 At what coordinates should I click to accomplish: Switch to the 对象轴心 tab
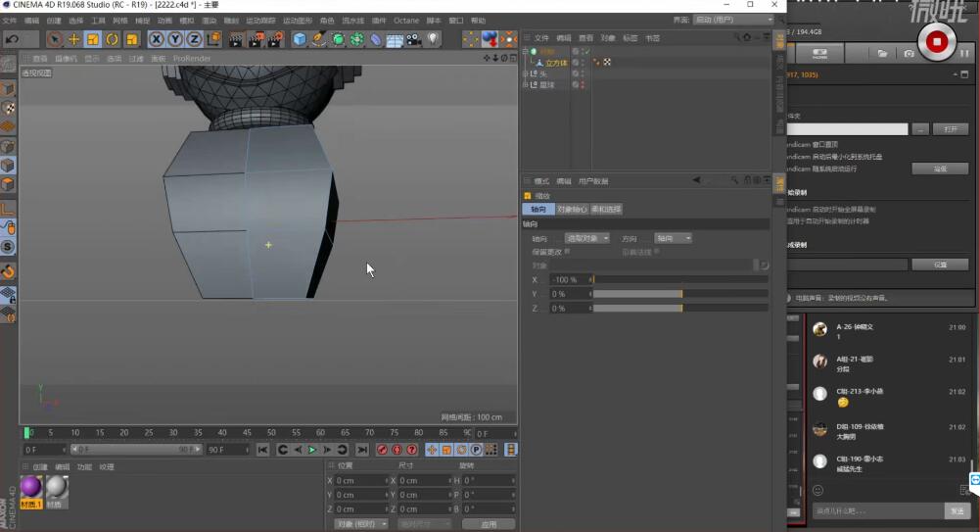[572, 209]
